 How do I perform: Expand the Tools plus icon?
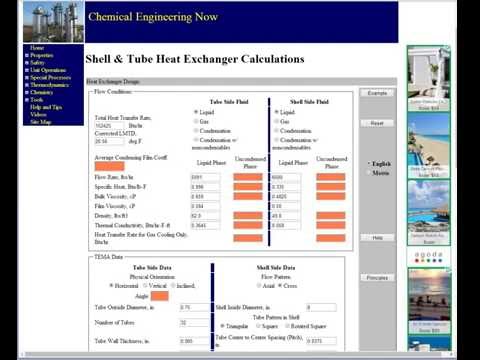[x=27, y=100]
